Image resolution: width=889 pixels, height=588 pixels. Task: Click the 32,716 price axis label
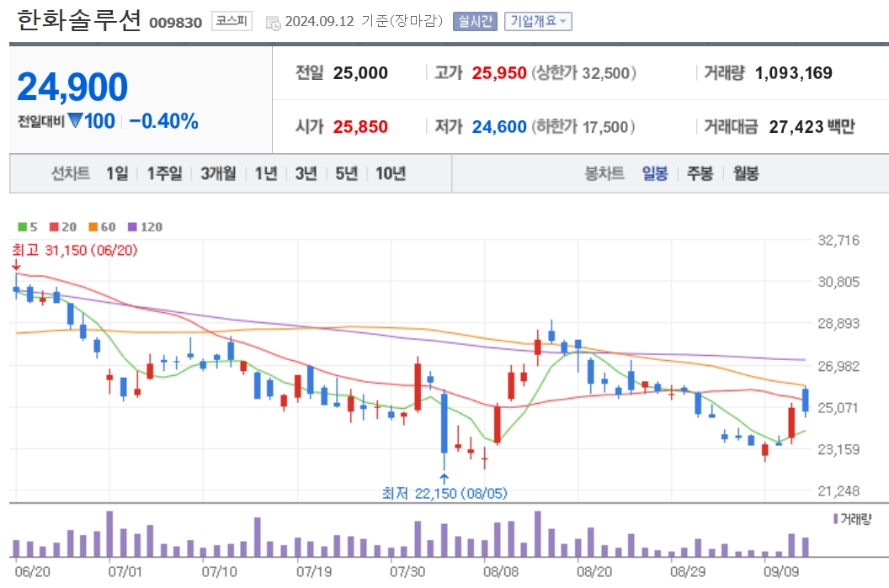coord(838,241)
